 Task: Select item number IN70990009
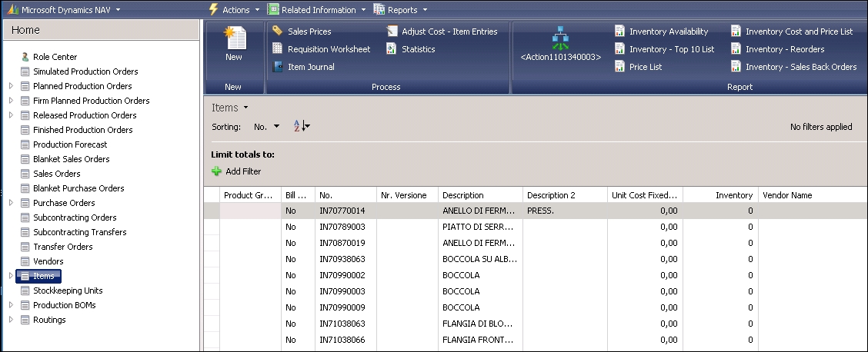342,307
